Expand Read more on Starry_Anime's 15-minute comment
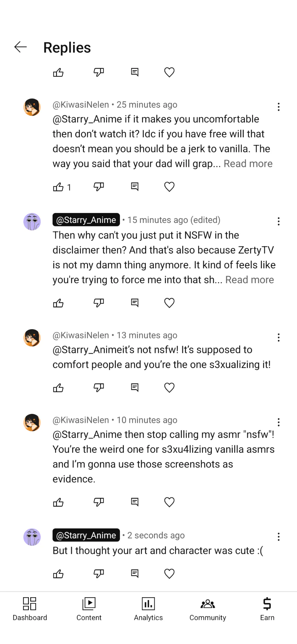297x644 pixels. (250, 280)
